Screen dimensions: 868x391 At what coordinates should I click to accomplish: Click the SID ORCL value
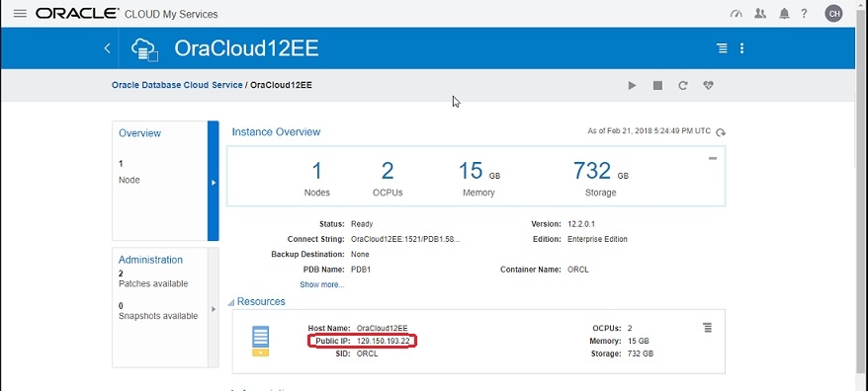tap(368, 353)
